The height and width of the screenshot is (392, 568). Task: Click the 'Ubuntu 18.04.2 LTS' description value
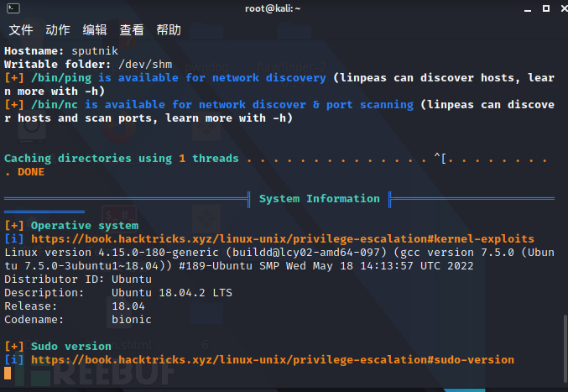172,292
